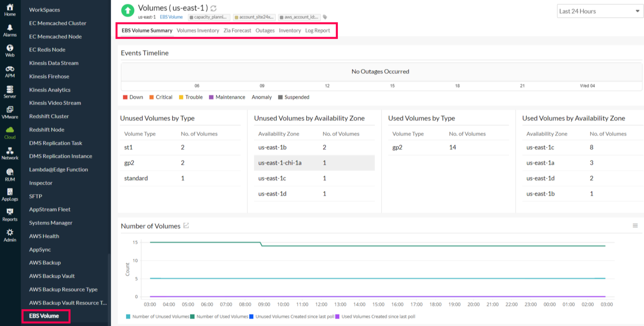Open Redshift Cluster in sidebar list
The height and width of the screenshot is (326, 644).
click(49, 116)
